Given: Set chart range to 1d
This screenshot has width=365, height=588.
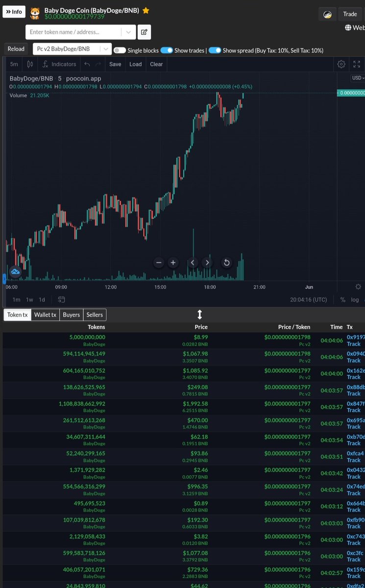Looking at the screenshot, I should [42, 299].
